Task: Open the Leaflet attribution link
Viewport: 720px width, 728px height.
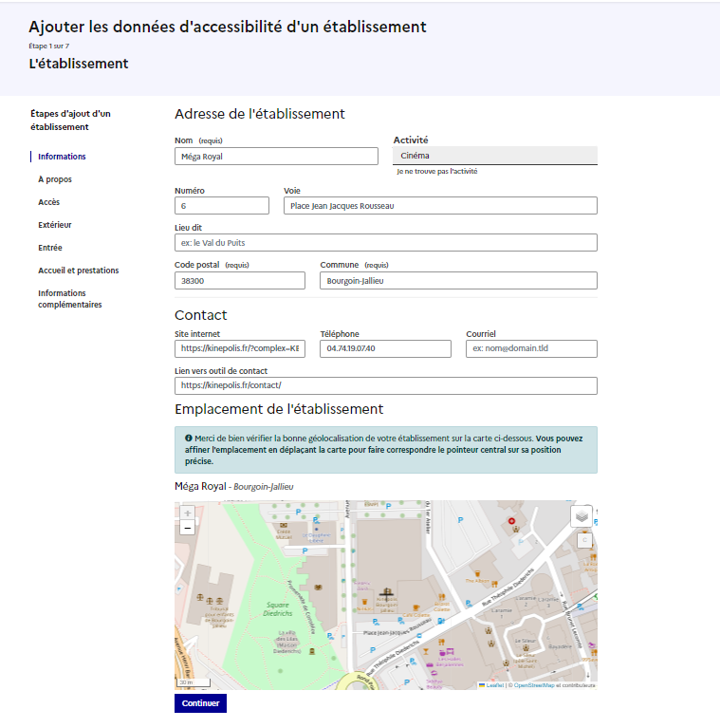Action: coord(494,684)
